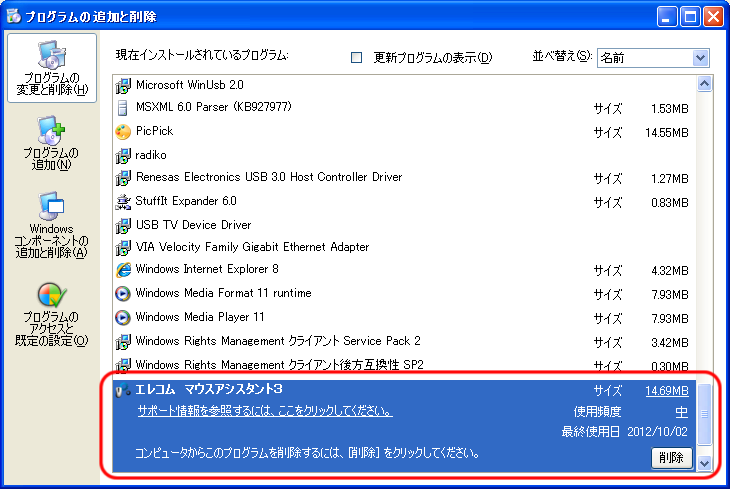Screen dimensions: 730x489
Task: Click MSXML 6.0 Parser icon
Action: (x=123, y=108)
